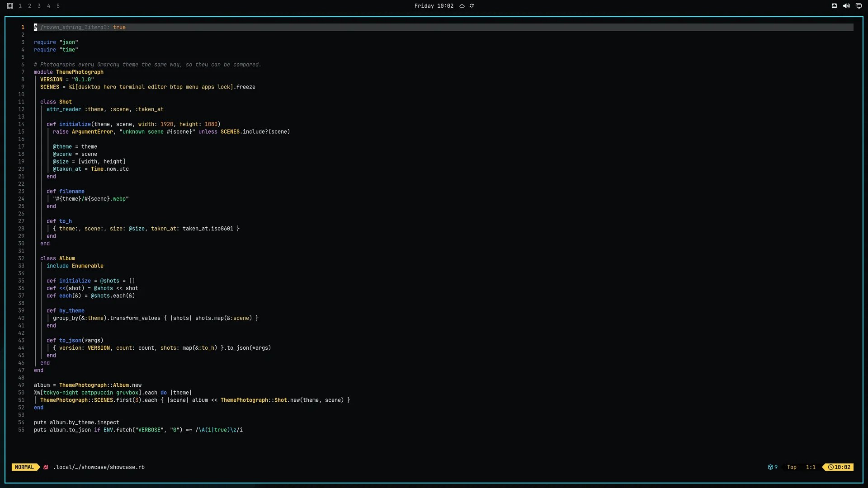868x488 pixels.
Task: Click the network monitor icon in tray
Action: pyautogui.click(x=859, y=6)
